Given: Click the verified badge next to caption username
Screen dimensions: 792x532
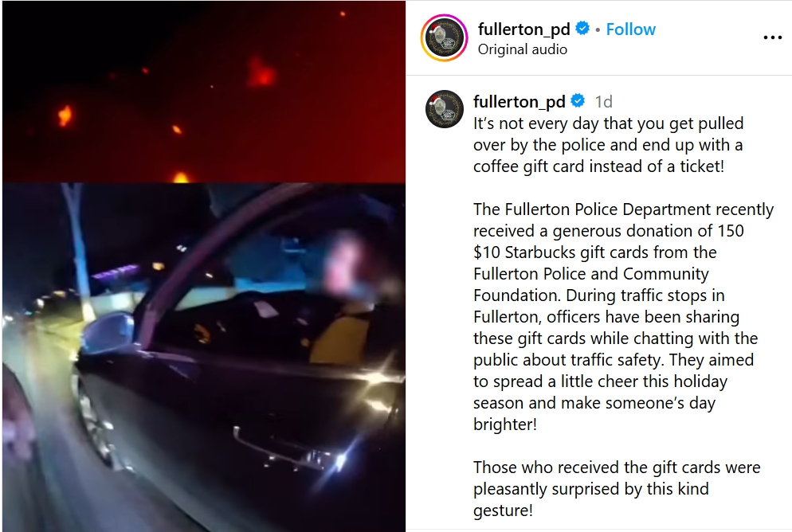Looking at the screenshot, I should coord(578,101).
